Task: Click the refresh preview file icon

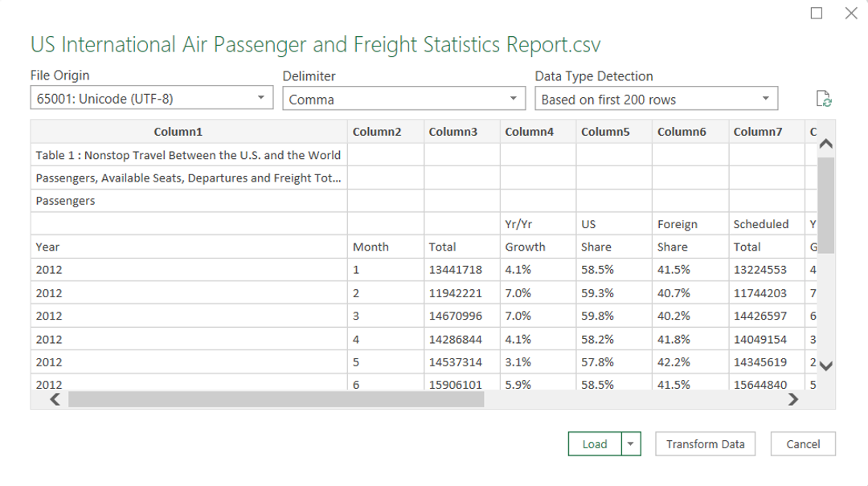Action: (x=823, y=99)
